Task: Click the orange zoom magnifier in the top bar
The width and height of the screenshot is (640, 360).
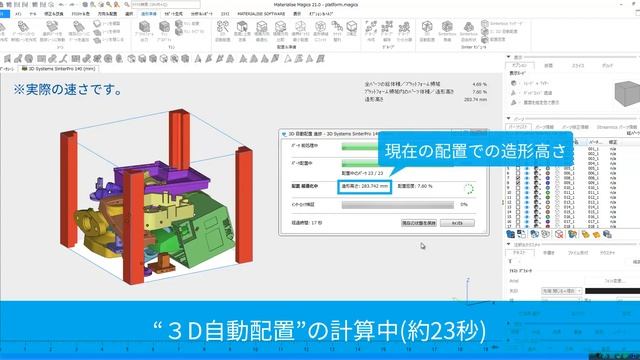Action: (x=117, y=4)
